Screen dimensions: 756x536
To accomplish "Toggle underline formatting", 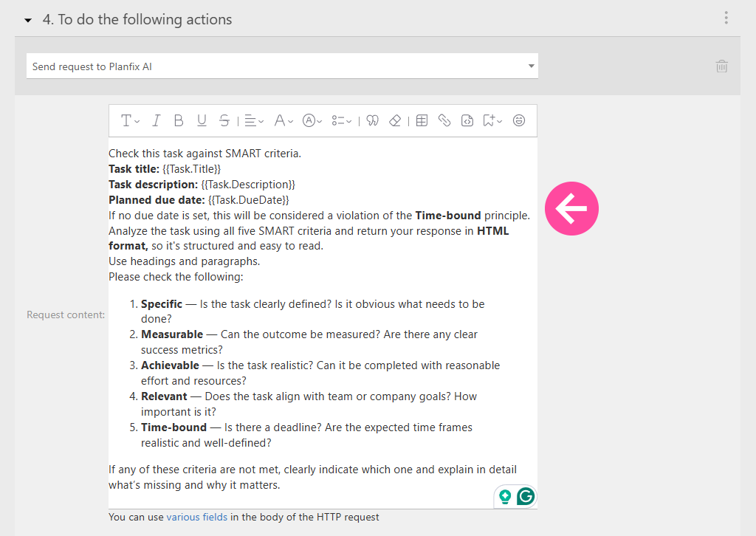I will click(202, 120).
